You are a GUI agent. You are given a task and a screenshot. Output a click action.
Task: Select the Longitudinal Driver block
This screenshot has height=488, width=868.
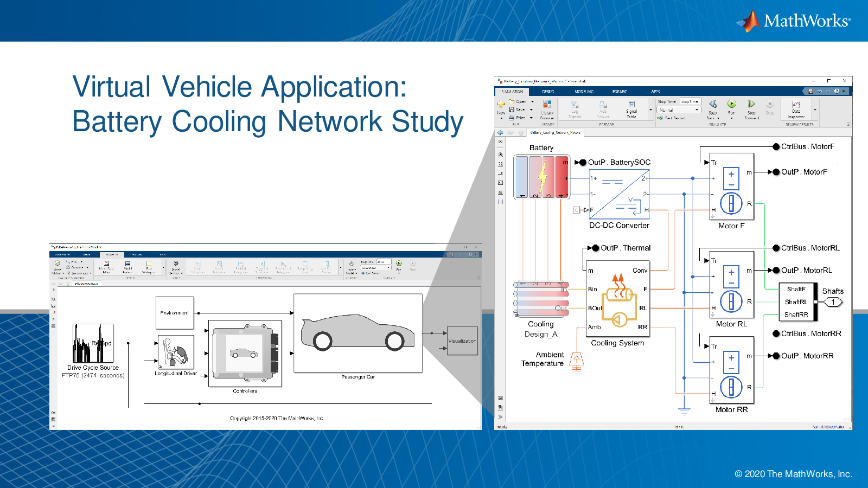(176, 352)
